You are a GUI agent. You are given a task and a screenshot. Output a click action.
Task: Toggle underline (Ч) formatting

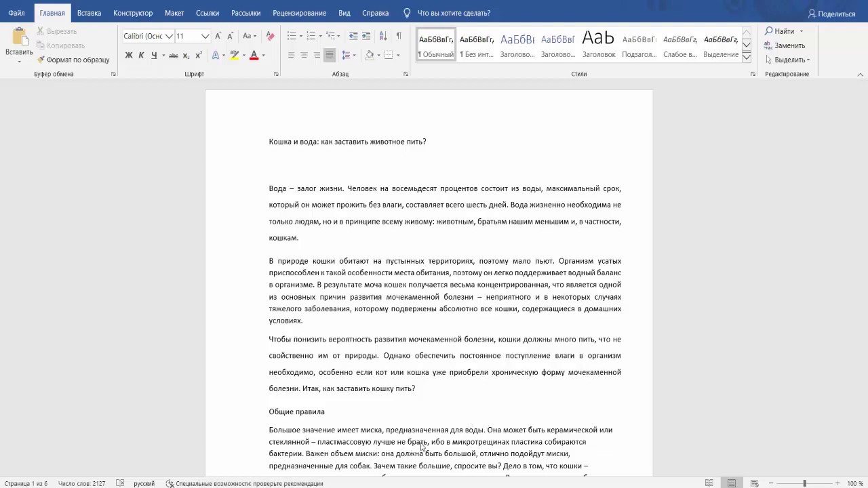154,56
